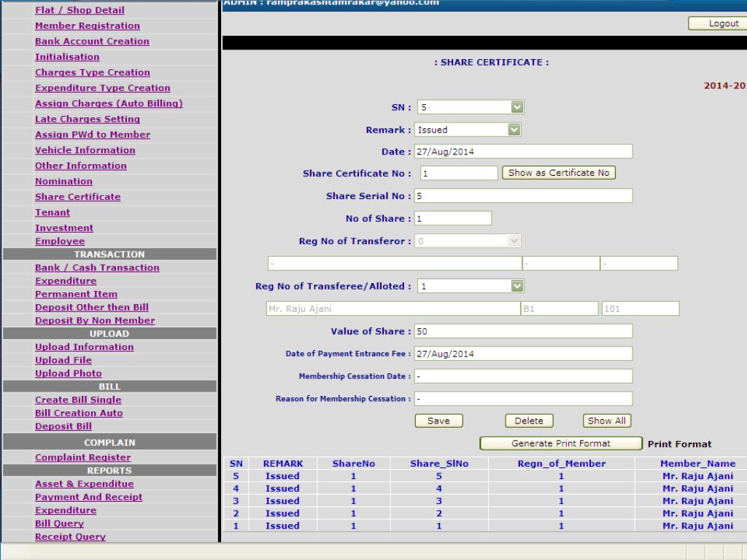Click the Value of Share field
The image size is (747, 560).
pos(523,332)
